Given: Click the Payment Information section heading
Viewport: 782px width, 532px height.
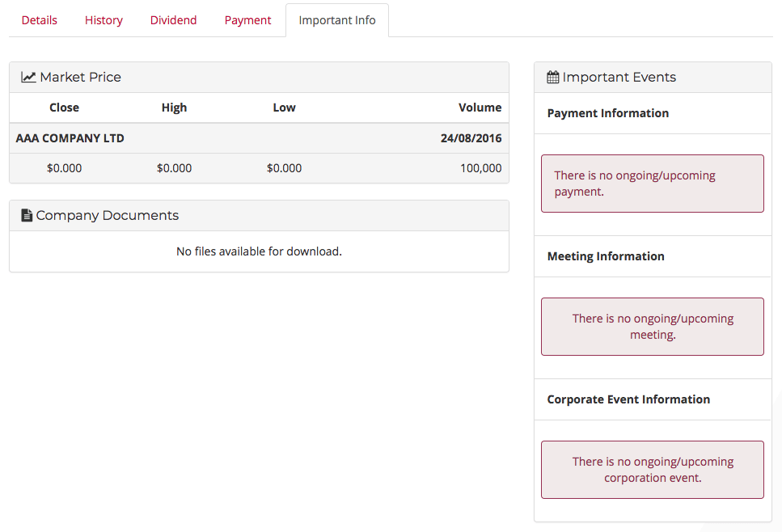Looking at the screenshot, I should point(607,113).
